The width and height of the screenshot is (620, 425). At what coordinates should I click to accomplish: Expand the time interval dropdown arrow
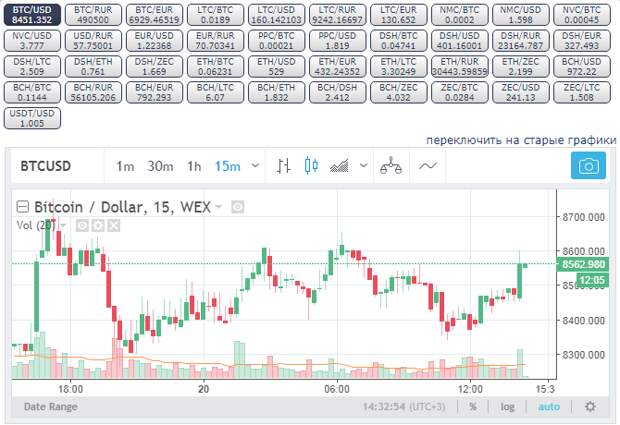[255, 166]
